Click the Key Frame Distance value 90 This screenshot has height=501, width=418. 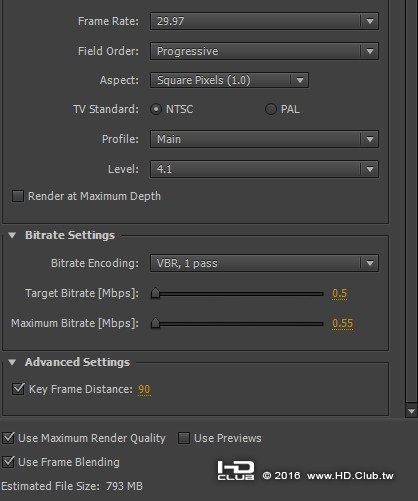pos(144,389)
